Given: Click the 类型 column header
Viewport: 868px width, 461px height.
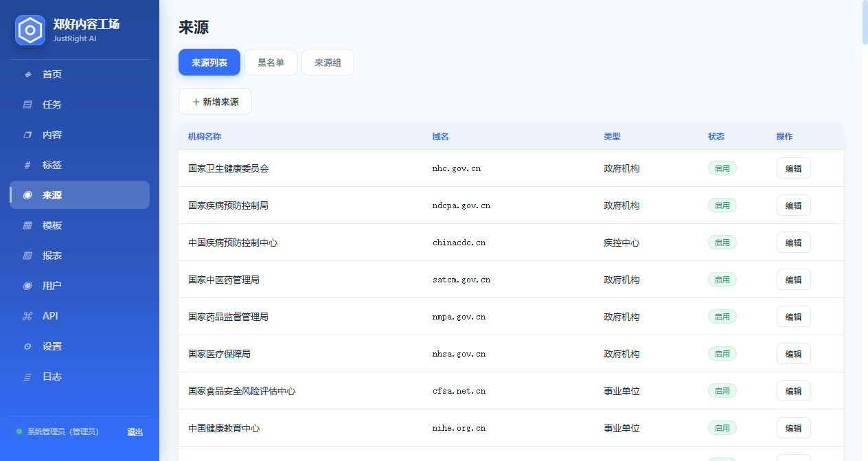Looking at the screenshot, I should point(613,137).
